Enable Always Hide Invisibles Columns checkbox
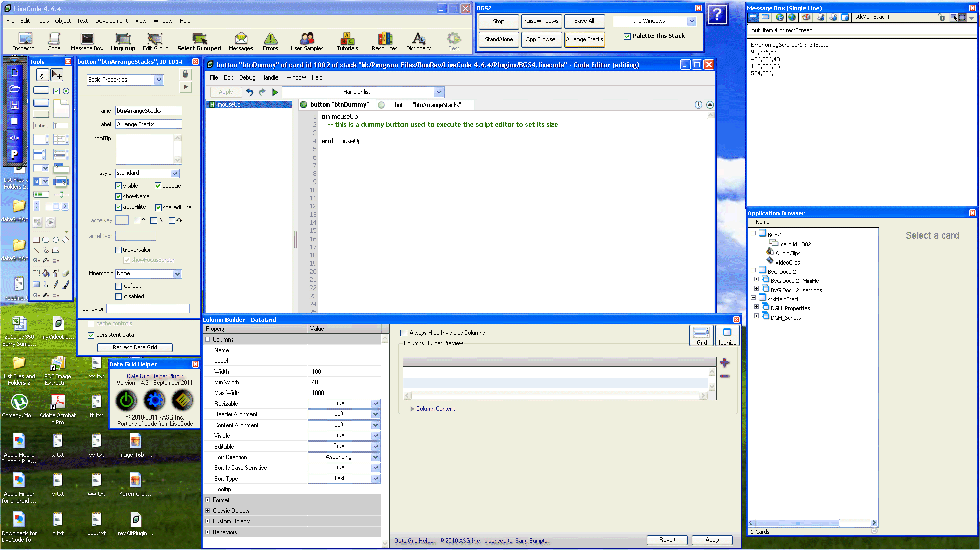980x550 pixels. 404,333
